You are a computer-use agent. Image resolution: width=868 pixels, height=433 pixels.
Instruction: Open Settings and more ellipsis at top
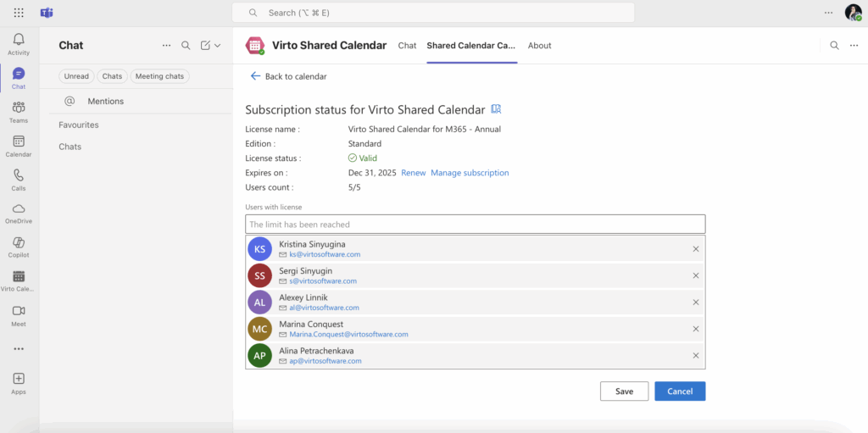coord(828,13)
